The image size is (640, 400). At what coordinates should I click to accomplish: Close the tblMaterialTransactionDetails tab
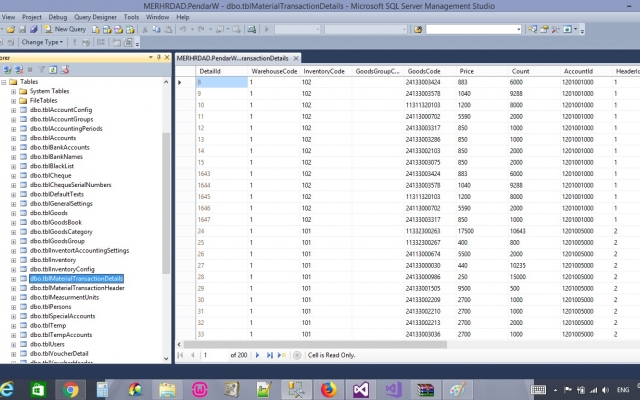pyautogui.click(x=296, y=58)
